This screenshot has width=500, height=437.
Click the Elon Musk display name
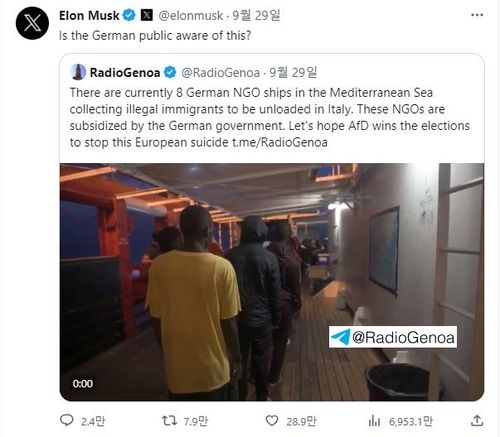click(x=89, y=15)
